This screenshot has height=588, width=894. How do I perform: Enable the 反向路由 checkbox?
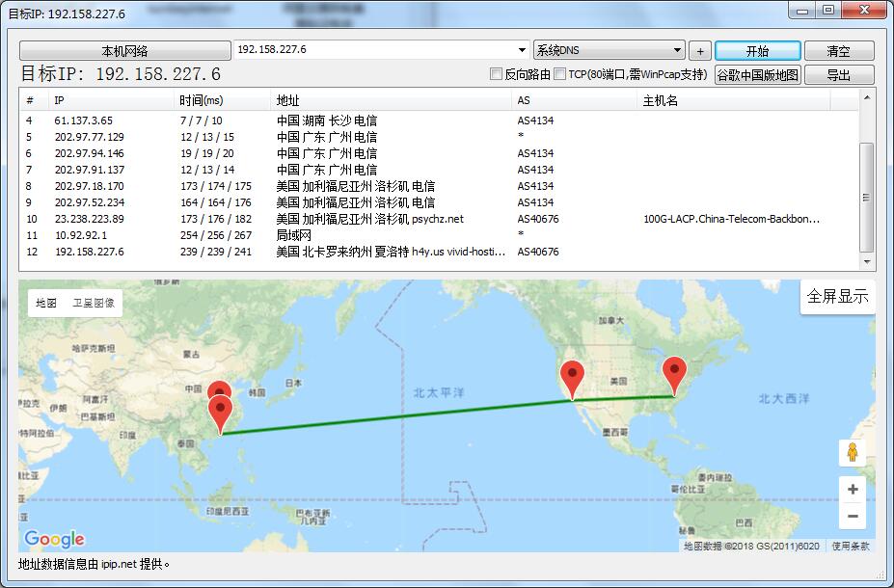point(495,73)
